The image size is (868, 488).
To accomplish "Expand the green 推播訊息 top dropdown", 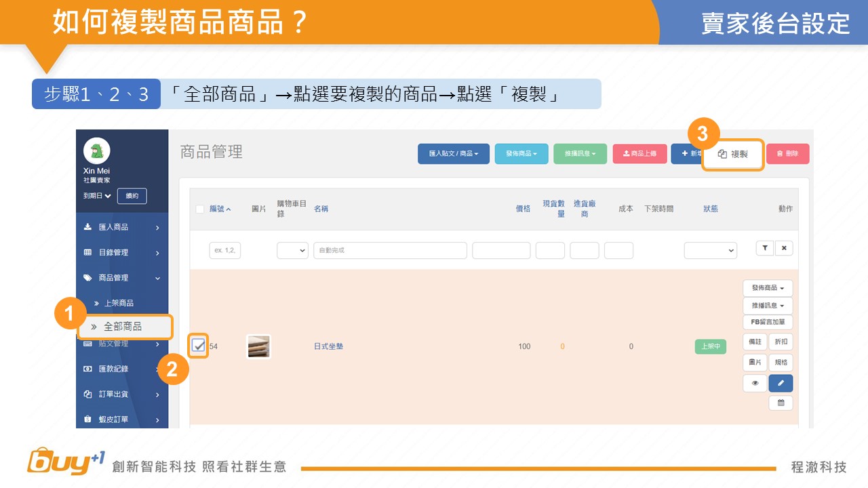I will click(580, 154).
